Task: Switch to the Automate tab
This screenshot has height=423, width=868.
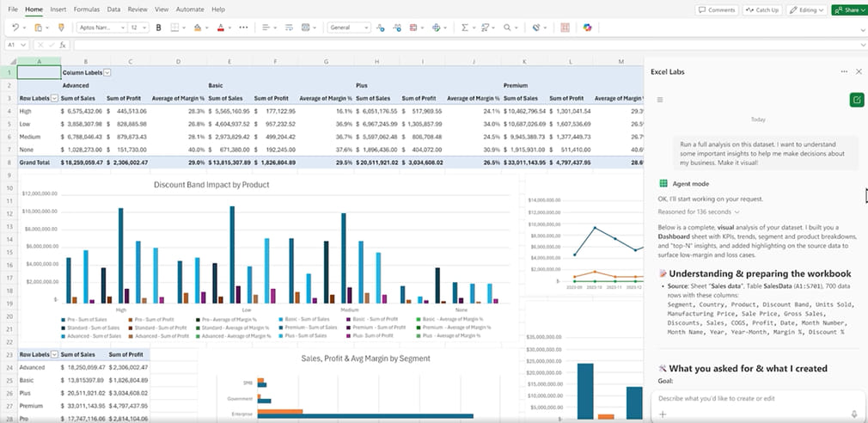Action: click(x=190, y=9)
